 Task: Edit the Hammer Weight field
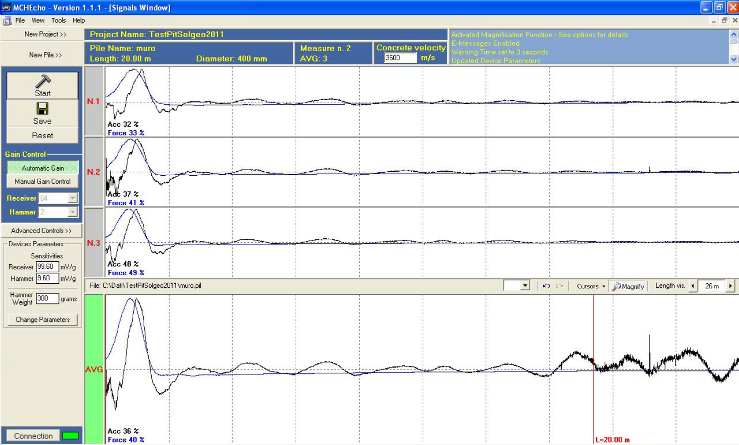tap(48, 298)
